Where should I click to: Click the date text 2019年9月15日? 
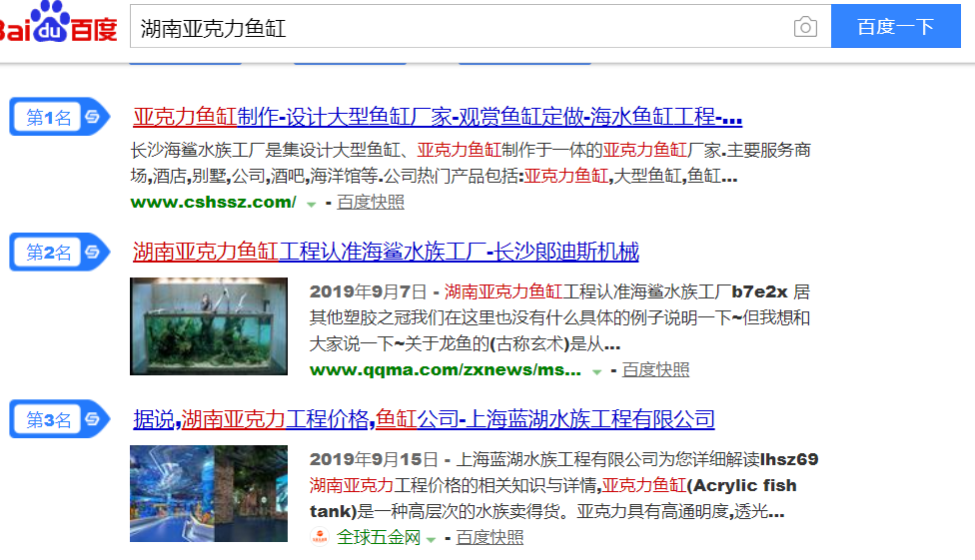tap(374, 459)
